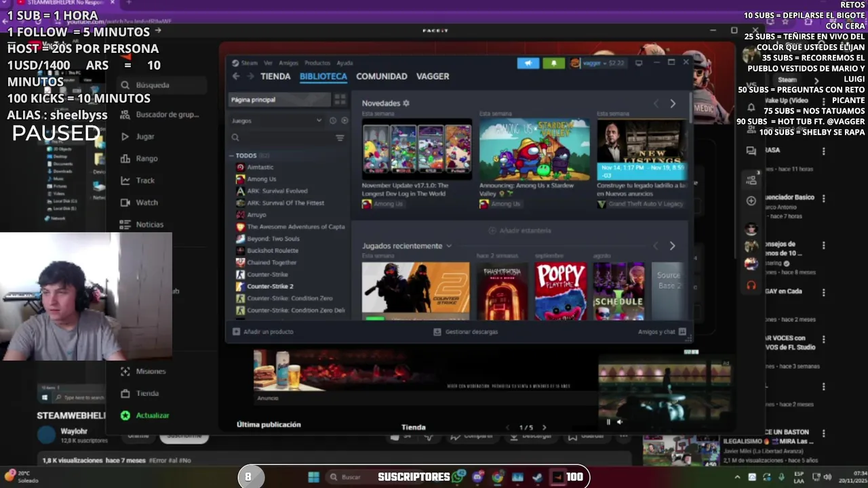868x488 pixels.
Task: Focus the Steam library search field
Action: pyautogui.click(x=281, y=138)
